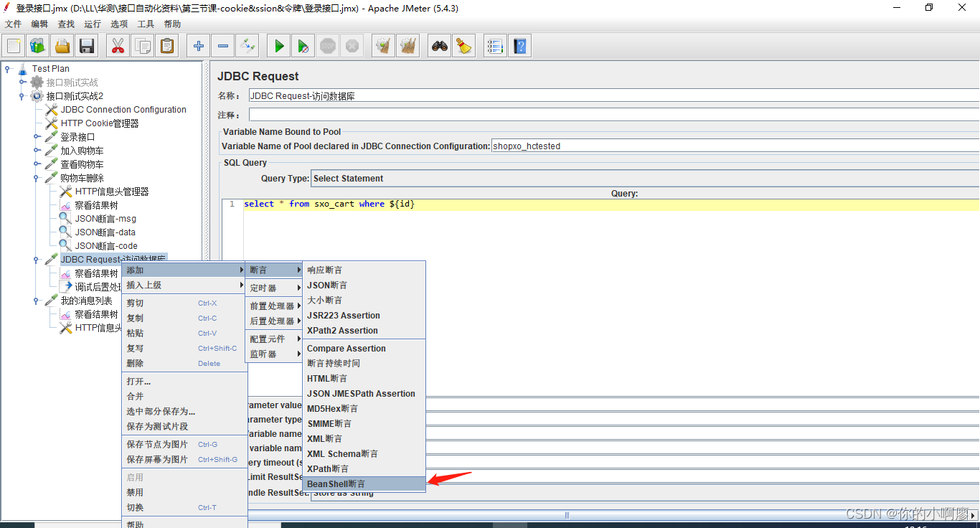The width and height of the screenshot is (980, 528).
Task: Expand the 配置元件 submenu
Action: point(274,339)
